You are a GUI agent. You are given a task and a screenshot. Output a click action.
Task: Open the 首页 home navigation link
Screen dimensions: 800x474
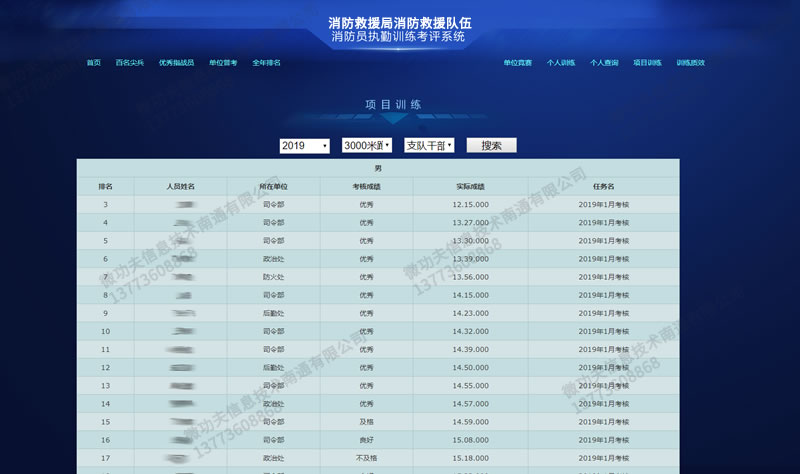[x=93, y=62]
